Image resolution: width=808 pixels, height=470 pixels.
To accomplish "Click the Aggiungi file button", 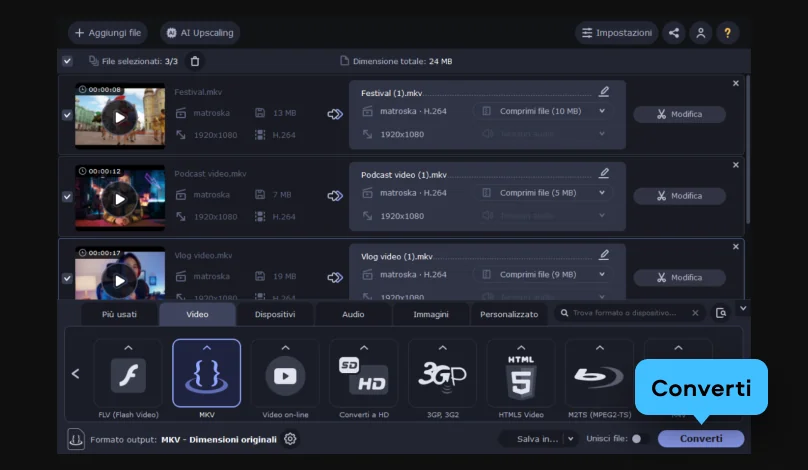I will (107, 33).
